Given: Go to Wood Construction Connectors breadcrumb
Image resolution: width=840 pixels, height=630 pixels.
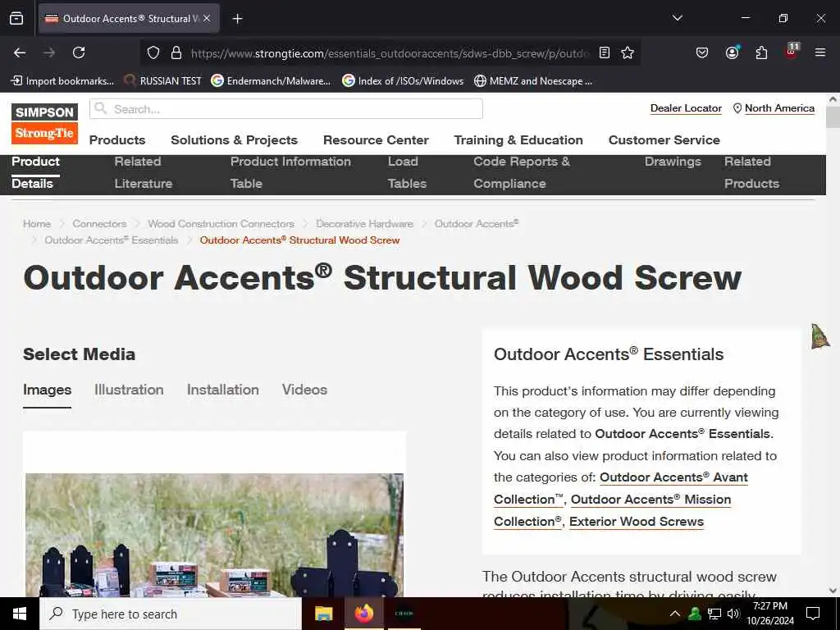Looking at the screenshot, I should (221, 224).
